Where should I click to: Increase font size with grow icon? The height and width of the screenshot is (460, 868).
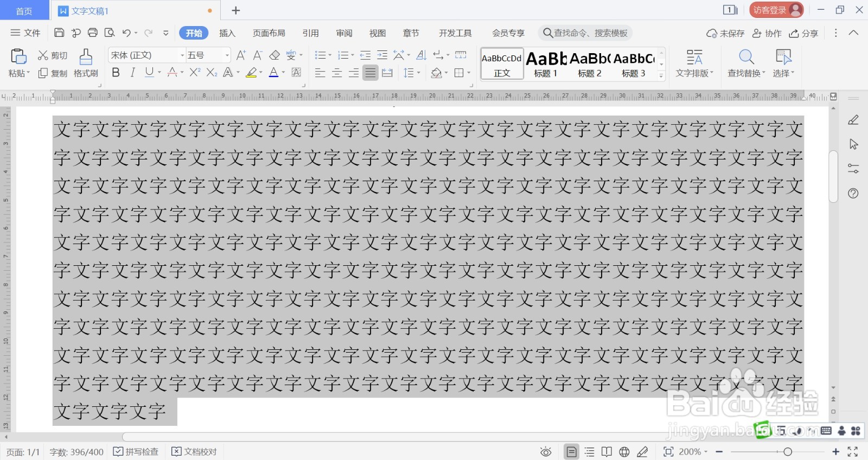coord(241,55)
